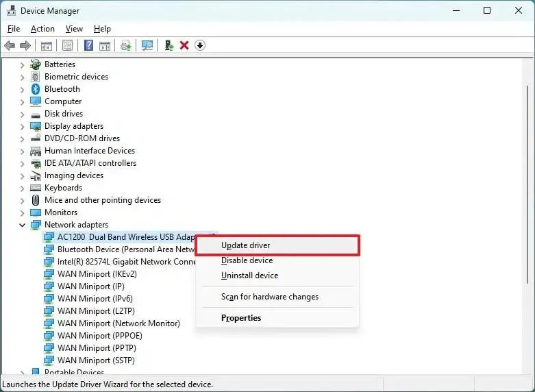Click the Show/Hide console tree toolbar icon
This screenshot has height=392, width=535.
(47, 45)
